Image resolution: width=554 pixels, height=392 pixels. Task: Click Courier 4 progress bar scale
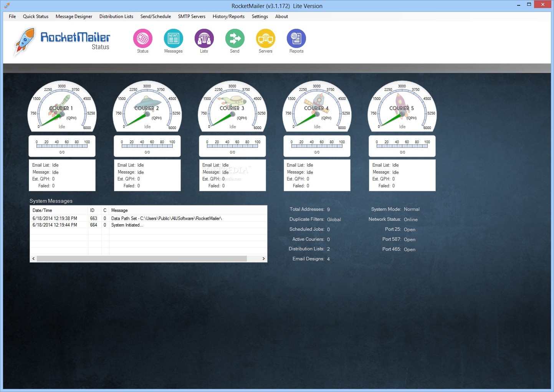[x=317, y=146]
